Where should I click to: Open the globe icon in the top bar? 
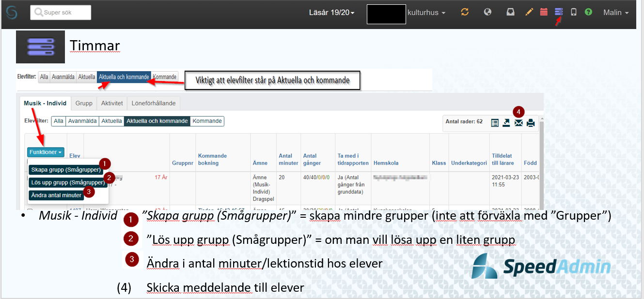coord(488,12)
